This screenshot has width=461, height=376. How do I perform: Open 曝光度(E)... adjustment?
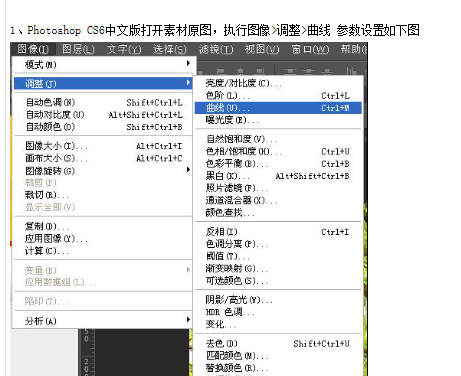[x=278, y=120]
